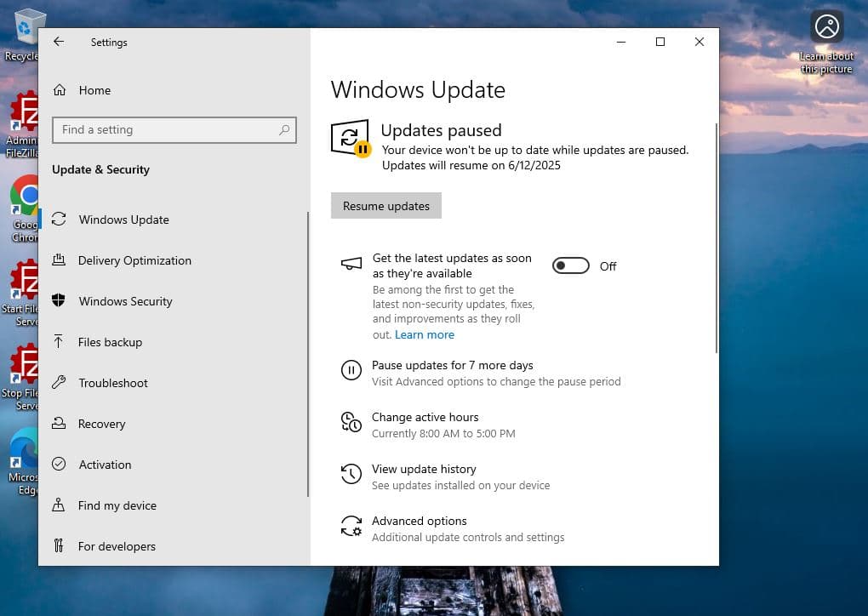Viewport: 868px width, 616px height.
Task: Open the Learn about this picture icon
Action: point(826,26)
